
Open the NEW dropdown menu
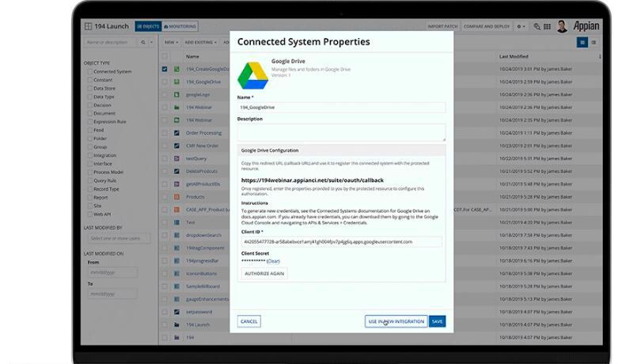pos(171,42)
